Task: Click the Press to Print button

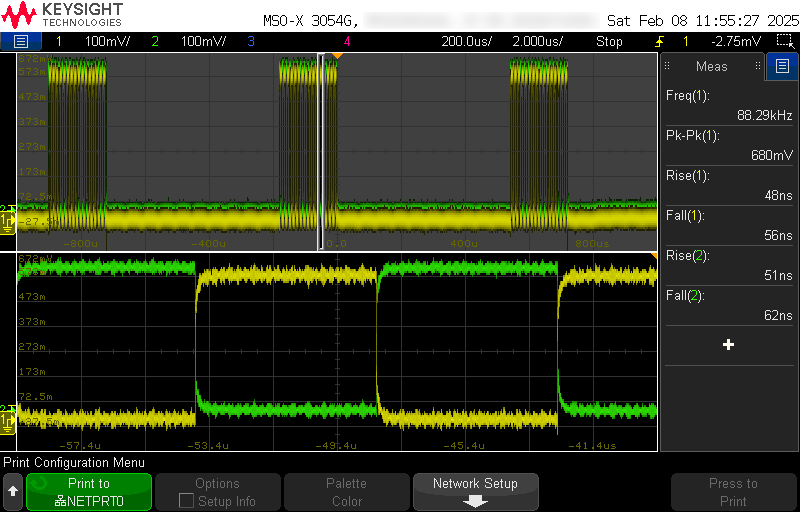Action: (x=733, y=492)
